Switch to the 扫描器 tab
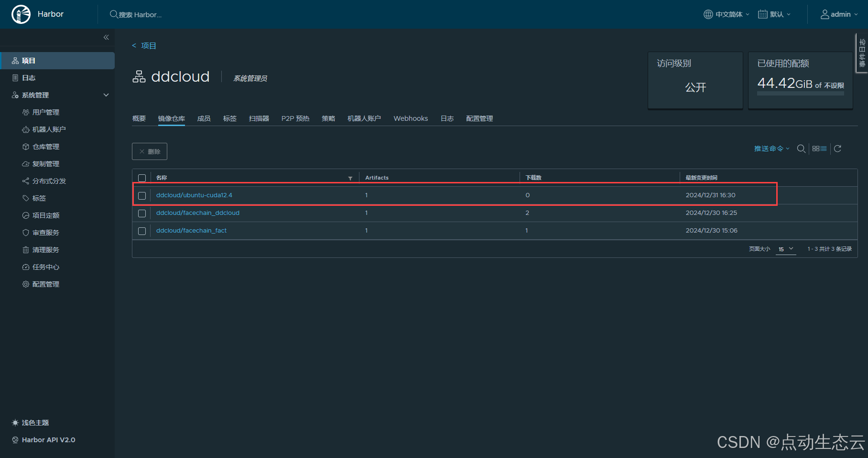The width and height of the screenshot is (868, 458). pos(259,118)
